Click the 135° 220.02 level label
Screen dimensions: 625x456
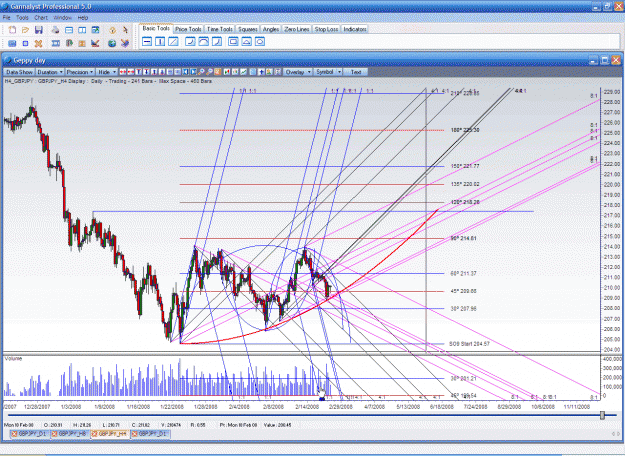pyautogui.click(x=465, y=185)
